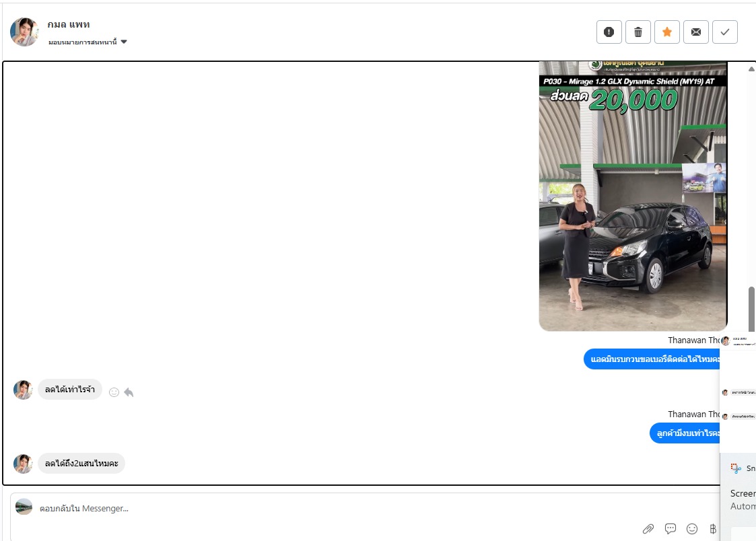Viewport: 756px width, 541px height.
Task: Mark conversation unread with envelope icon
Action: [x=695, y=32]
